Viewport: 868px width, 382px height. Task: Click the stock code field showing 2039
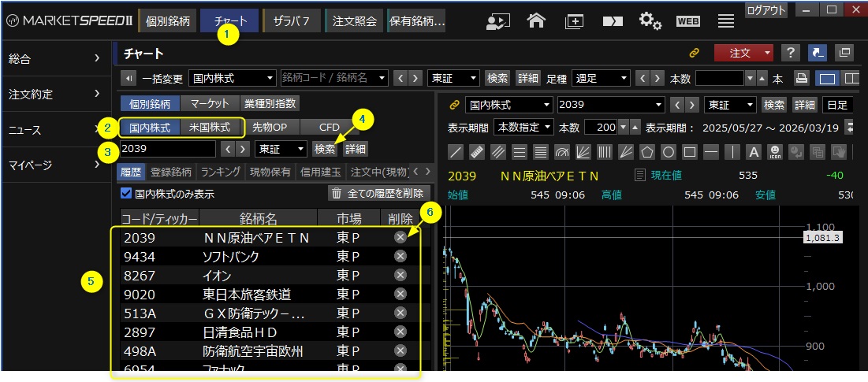tap(167, 148)
